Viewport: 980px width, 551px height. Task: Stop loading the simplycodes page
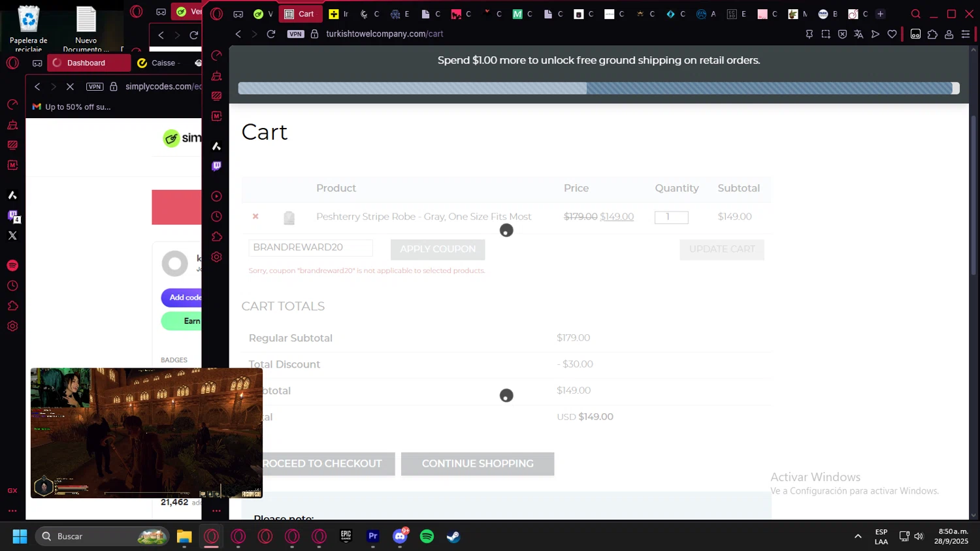click(x=71, y=86)
